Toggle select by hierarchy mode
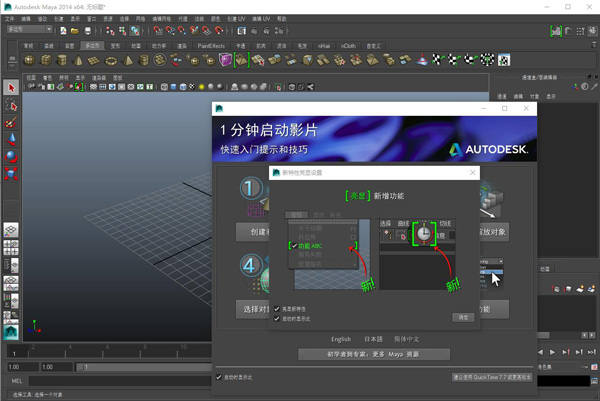This screenshot has height=401, width=600. pos(110,31)
